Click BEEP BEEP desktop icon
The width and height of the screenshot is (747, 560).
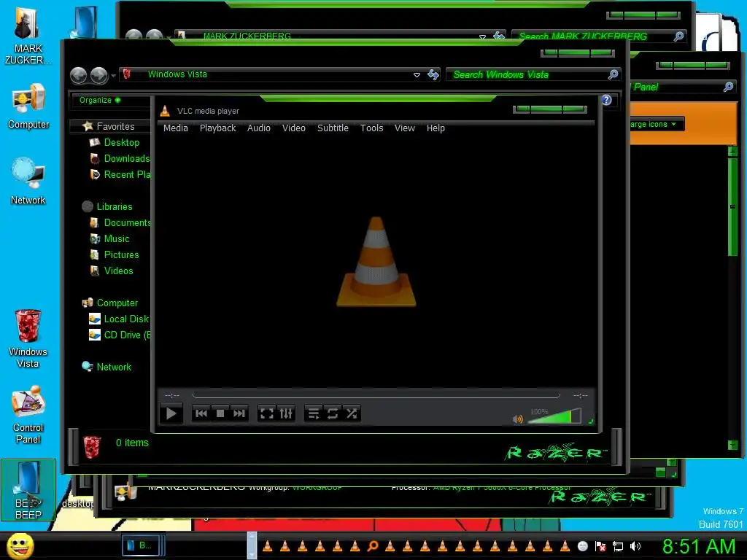click(x=28, y=490)
